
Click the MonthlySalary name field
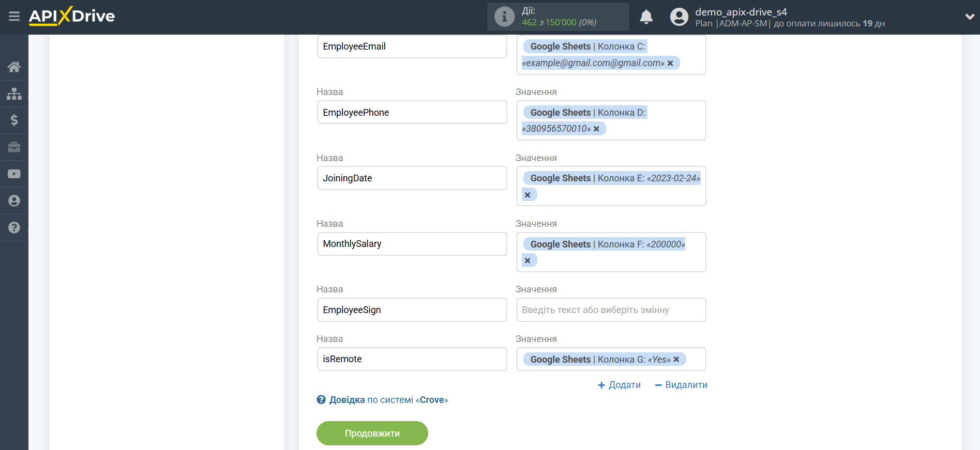(412, 244)
